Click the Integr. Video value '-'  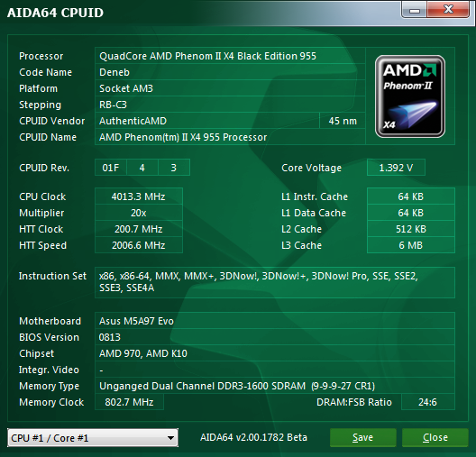click(x=101, y=370)
